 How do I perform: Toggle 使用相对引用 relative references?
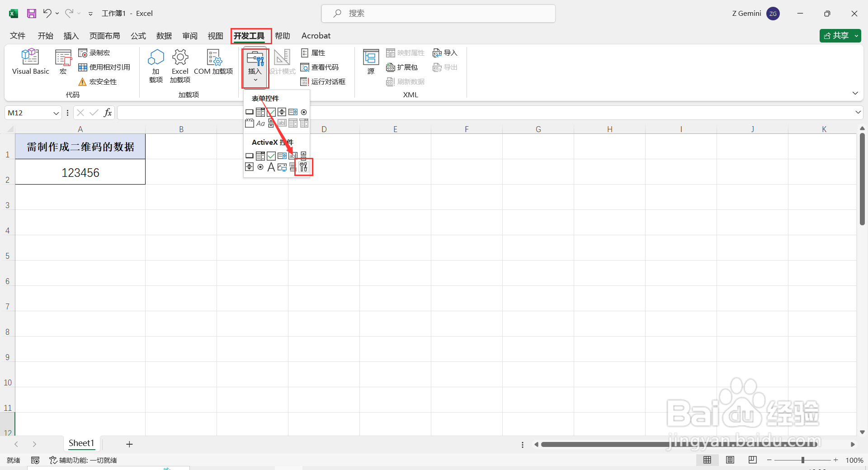click(104, 67)
